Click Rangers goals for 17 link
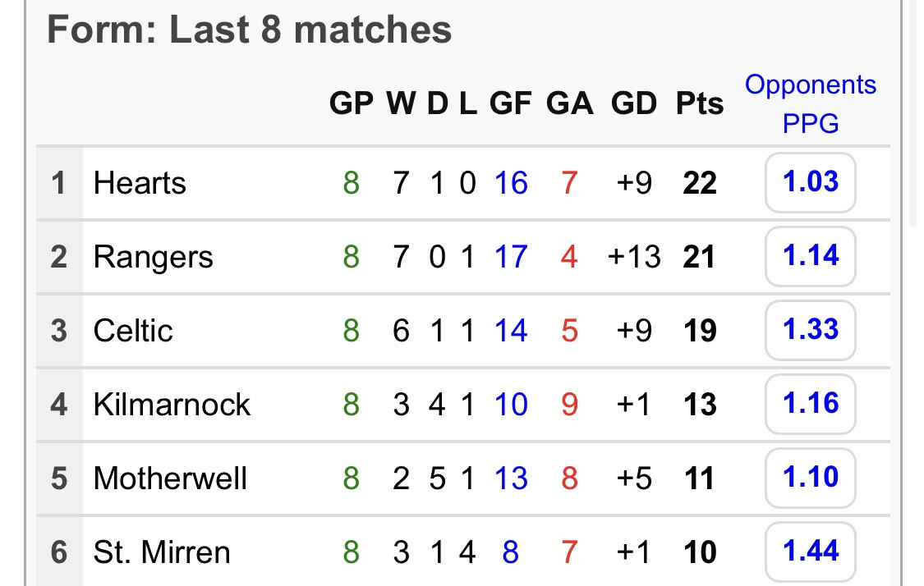The height and width of the screenshot is (586, 924). click(x=510, y=257)
